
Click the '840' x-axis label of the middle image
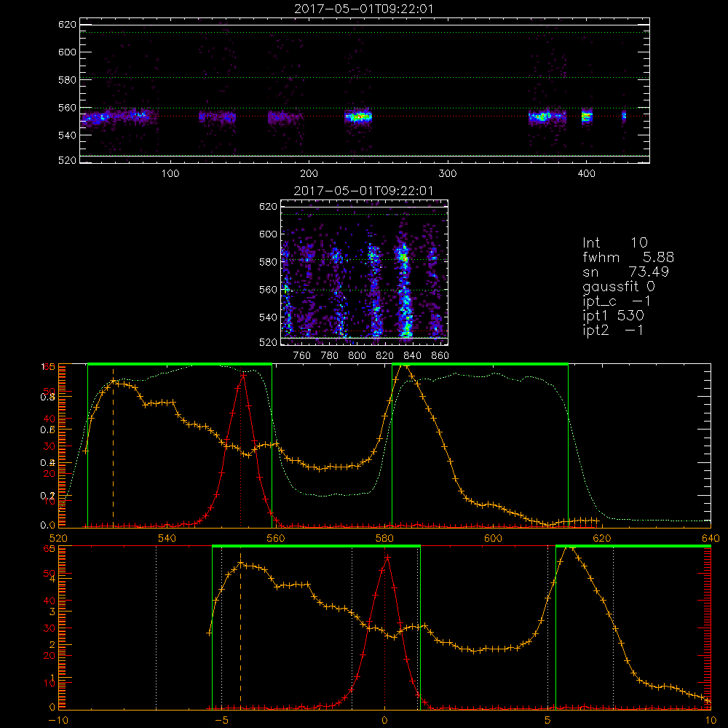412,356
